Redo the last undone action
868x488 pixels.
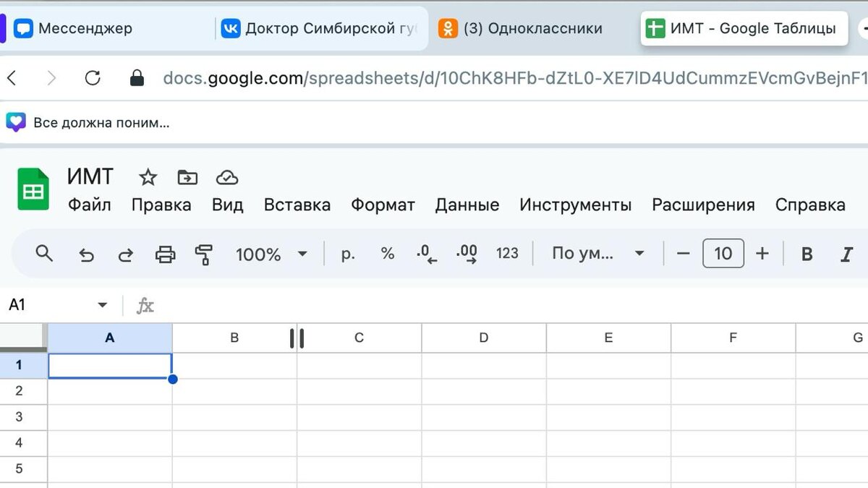(x=125, y=254)
